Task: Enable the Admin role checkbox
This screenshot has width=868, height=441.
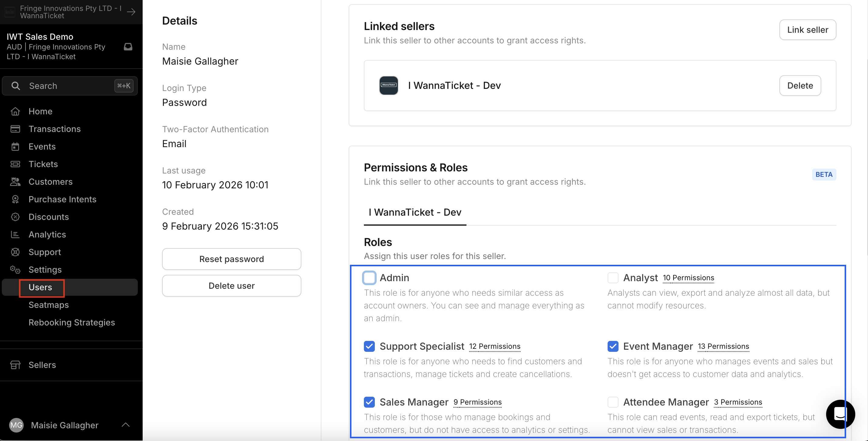Action: tap(369, 278)
